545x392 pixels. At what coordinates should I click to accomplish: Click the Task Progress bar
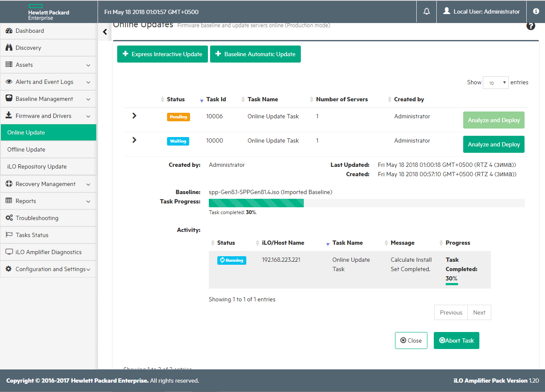coord(366,203)
